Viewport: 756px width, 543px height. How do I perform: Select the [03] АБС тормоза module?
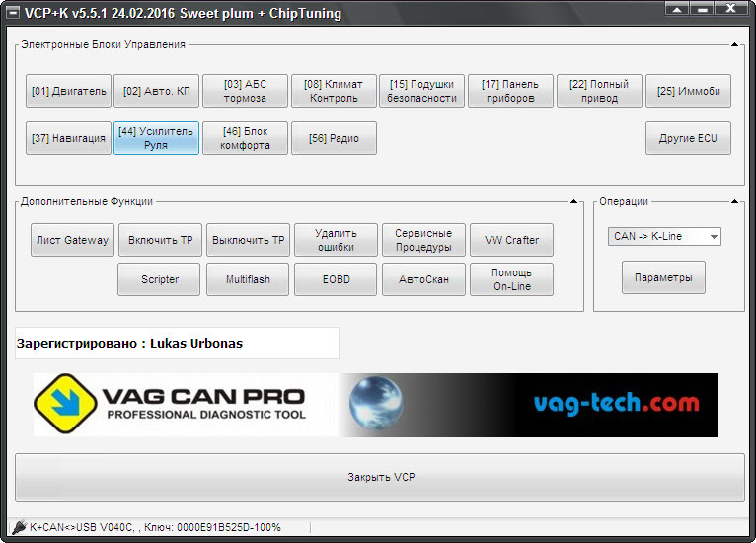(245, 91)
